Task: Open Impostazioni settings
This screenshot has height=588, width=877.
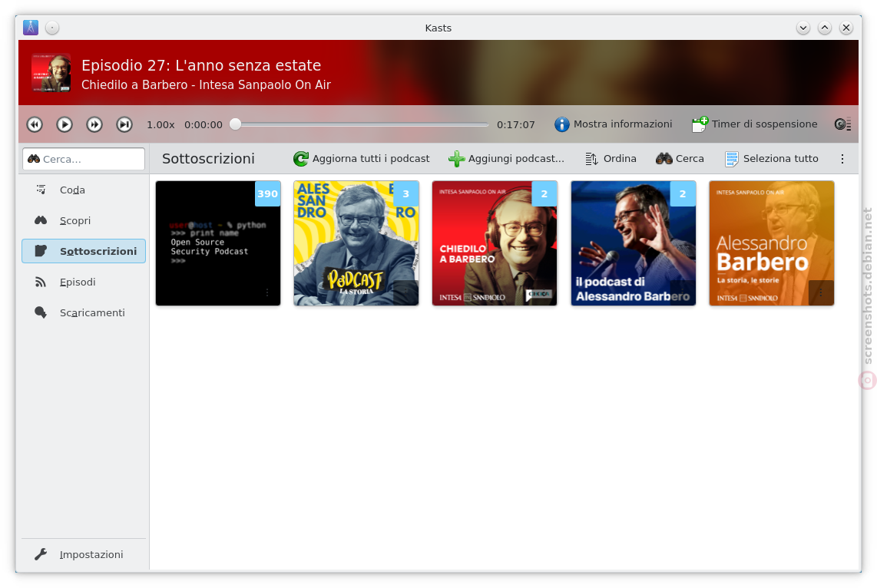Action: (84, 554)
